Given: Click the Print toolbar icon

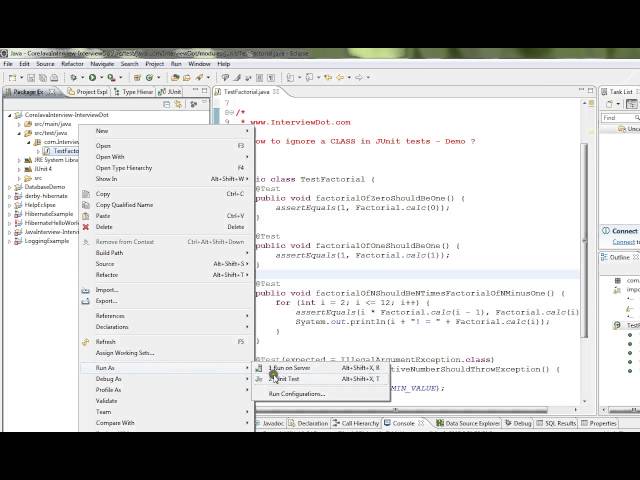Looking at the screenshot, I should tap(54, 78).
